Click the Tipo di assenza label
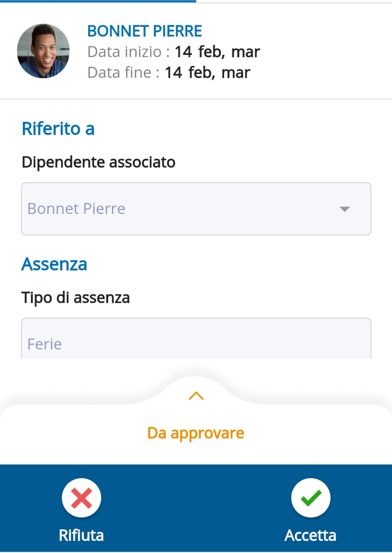The height and width of the screenshot is (553, 392). tap(75, 298)
